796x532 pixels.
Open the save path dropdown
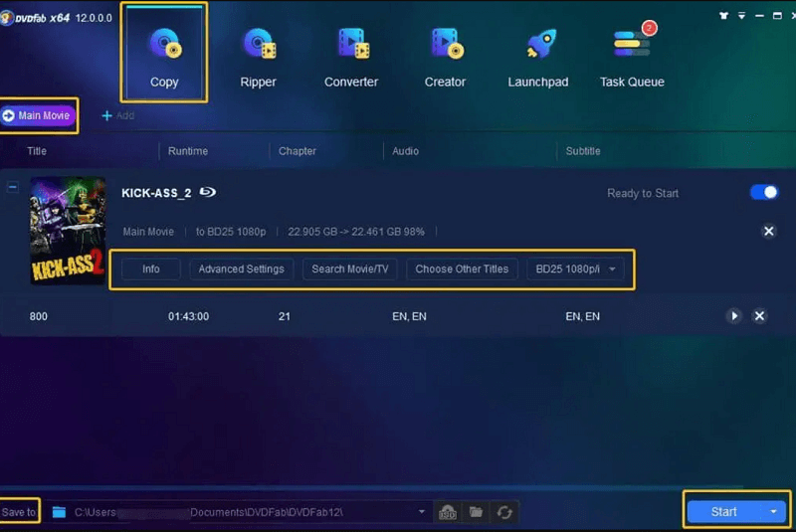[422, 512]
